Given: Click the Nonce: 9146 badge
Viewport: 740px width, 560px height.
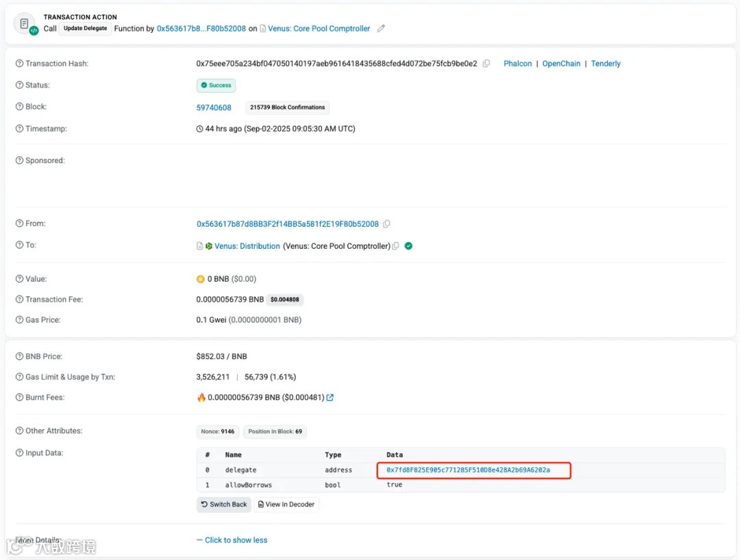Looking at the screenshot, I should tap(218, 432).
